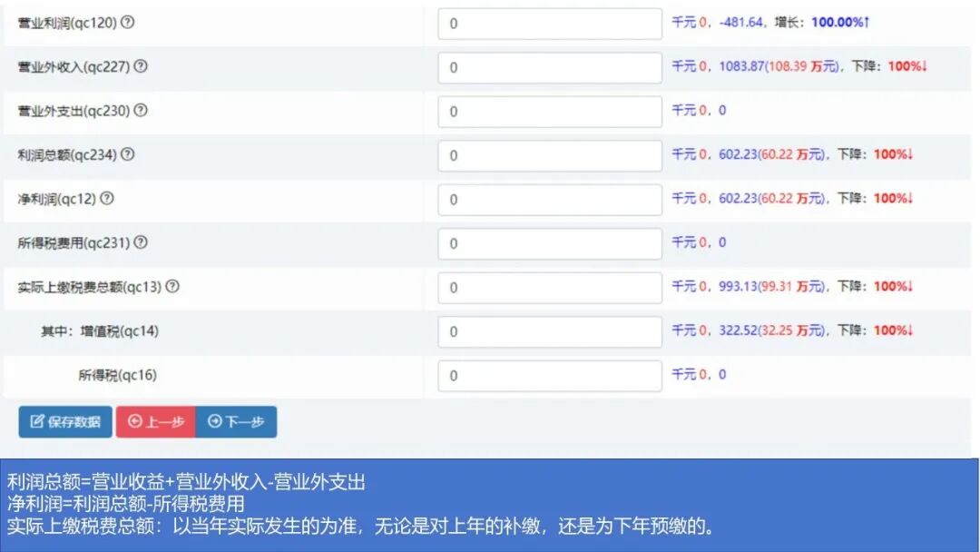Click the 营业利润 input field

(548, 23)
